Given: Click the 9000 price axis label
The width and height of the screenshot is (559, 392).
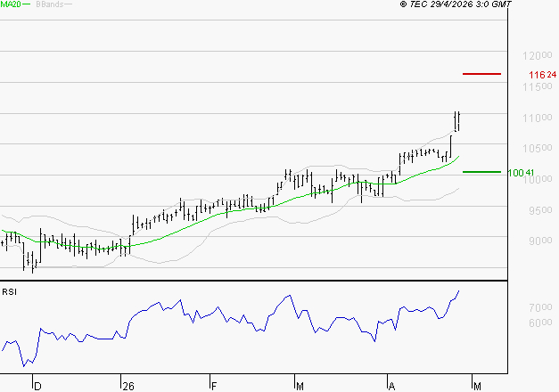Looking at the screenshot, I should pyautogui.click(x=540, y=241).
